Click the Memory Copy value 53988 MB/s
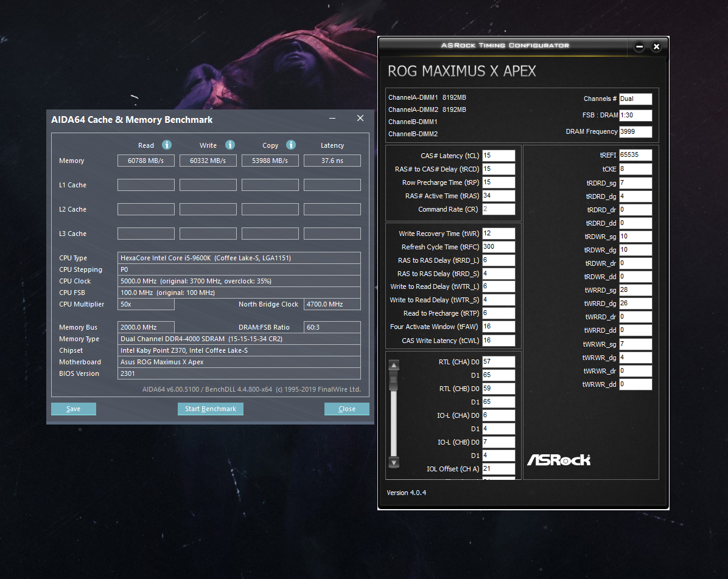This screenshot has width=728, height=579. pyautogui.click(x=270, y=161)
